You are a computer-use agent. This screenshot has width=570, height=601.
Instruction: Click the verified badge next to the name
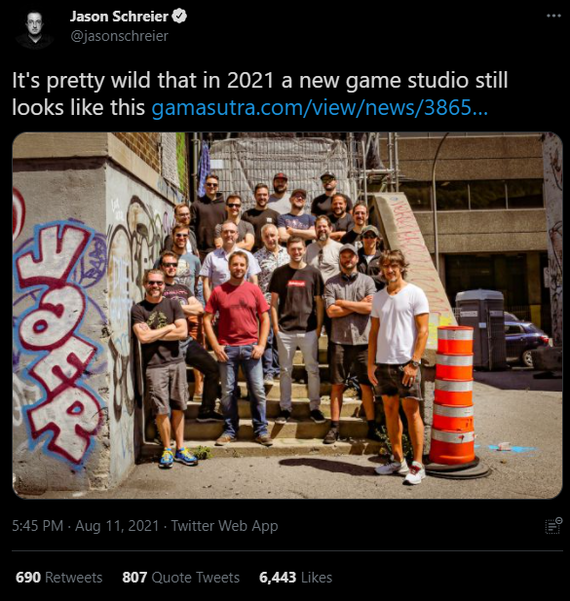click(179, 16)
